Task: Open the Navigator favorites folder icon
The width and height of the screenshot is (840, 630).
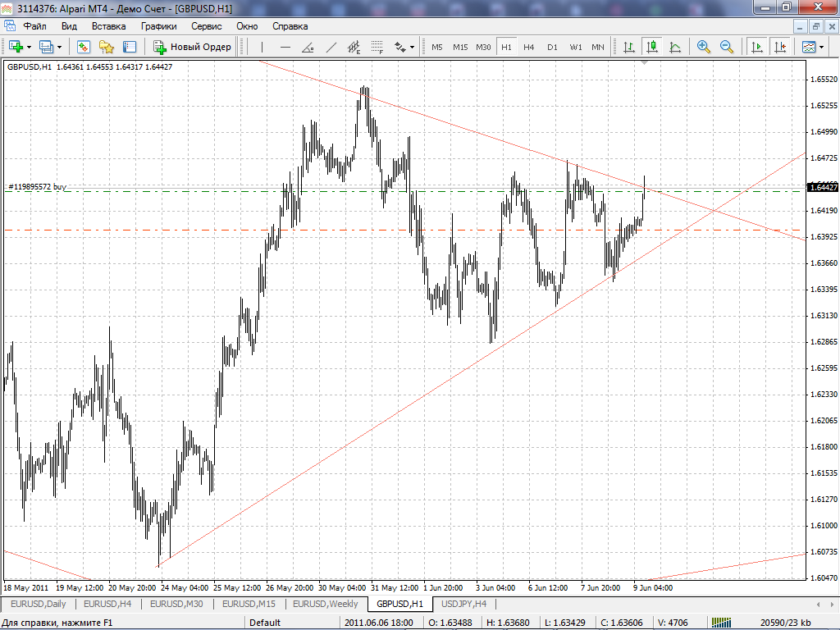Action: (x=106, y=47)
